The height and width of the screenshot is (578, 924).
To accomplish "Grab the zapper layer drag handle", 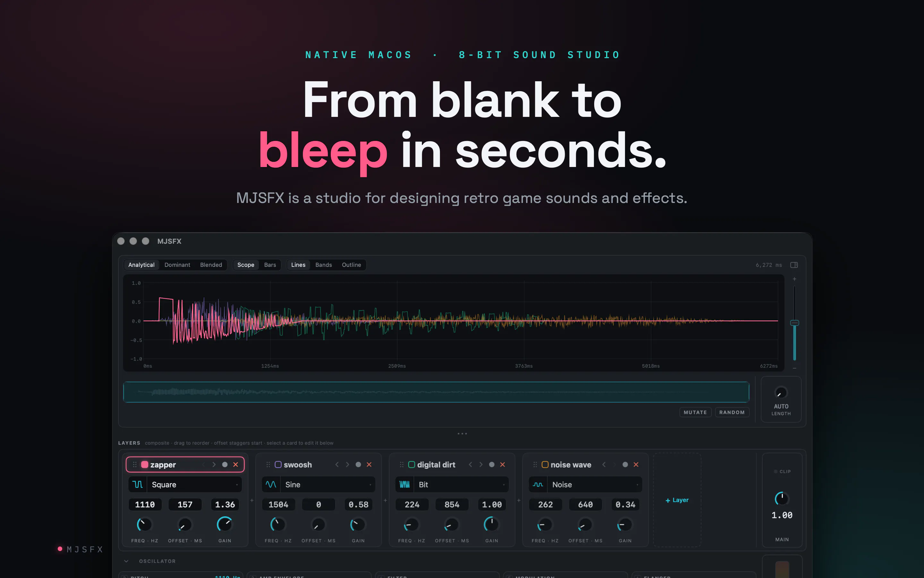I will click(134, 464).
